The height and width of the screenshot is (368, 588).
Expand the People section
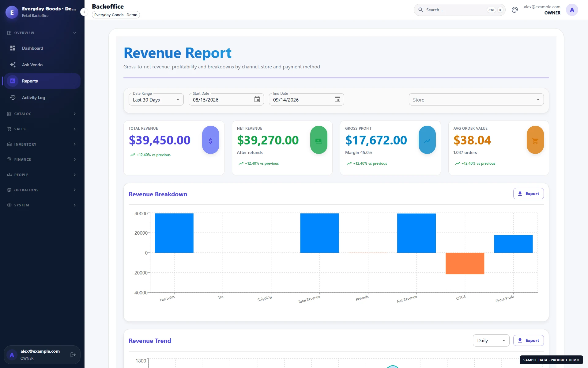click(42, 175)
